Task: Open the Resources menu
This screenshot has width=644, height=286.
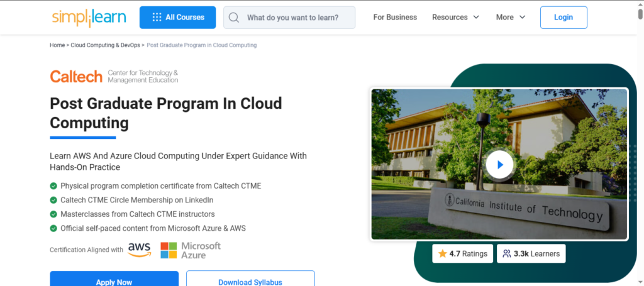Action: click(x=455, y=17)
